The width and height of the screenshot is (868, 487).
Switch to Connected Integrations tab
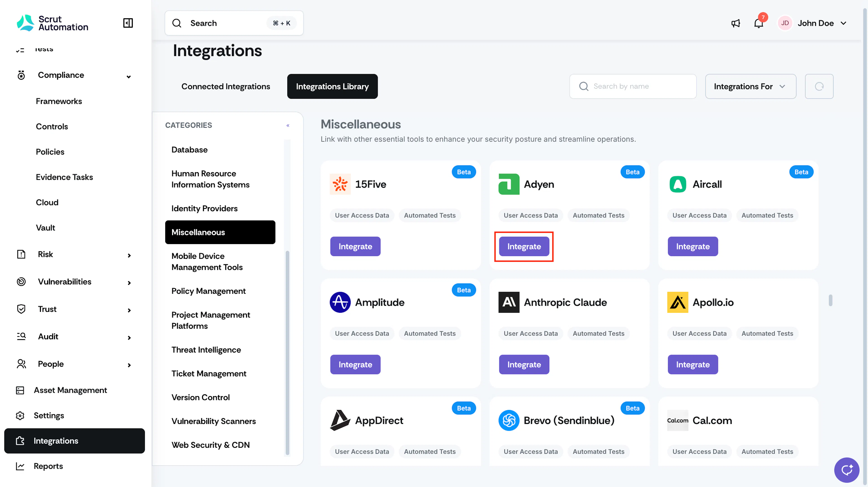[226, 87]
